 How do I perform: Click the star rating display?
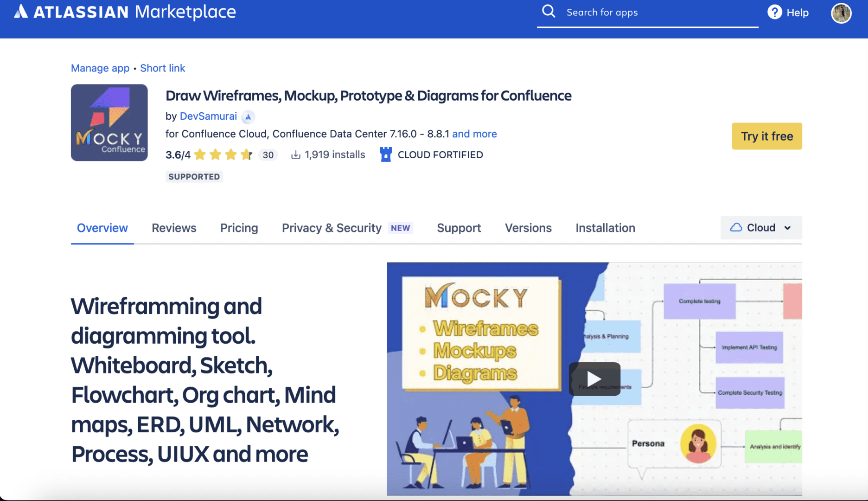[x=224, y=154]
